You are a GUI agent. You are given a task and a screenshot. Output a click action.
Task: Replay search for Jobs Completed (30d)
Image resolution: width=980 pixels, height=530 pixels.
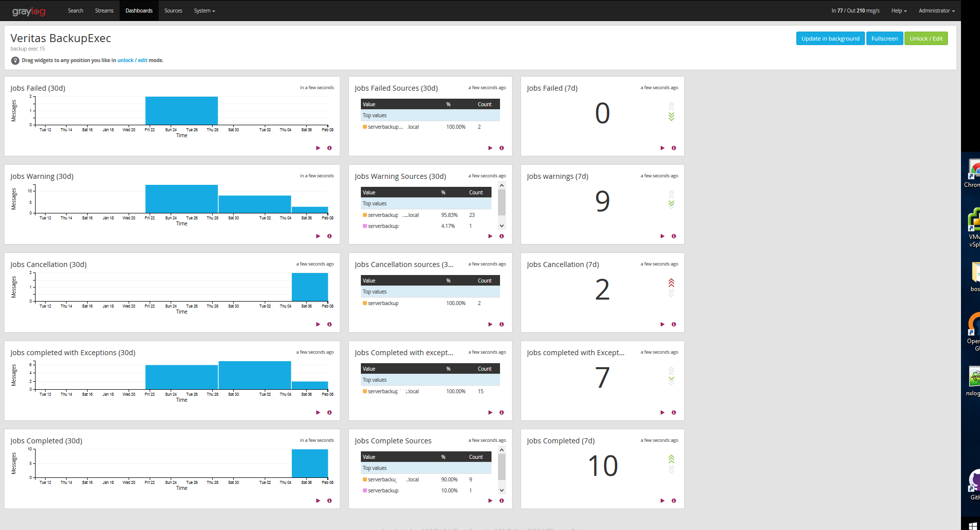pos(318,500)
